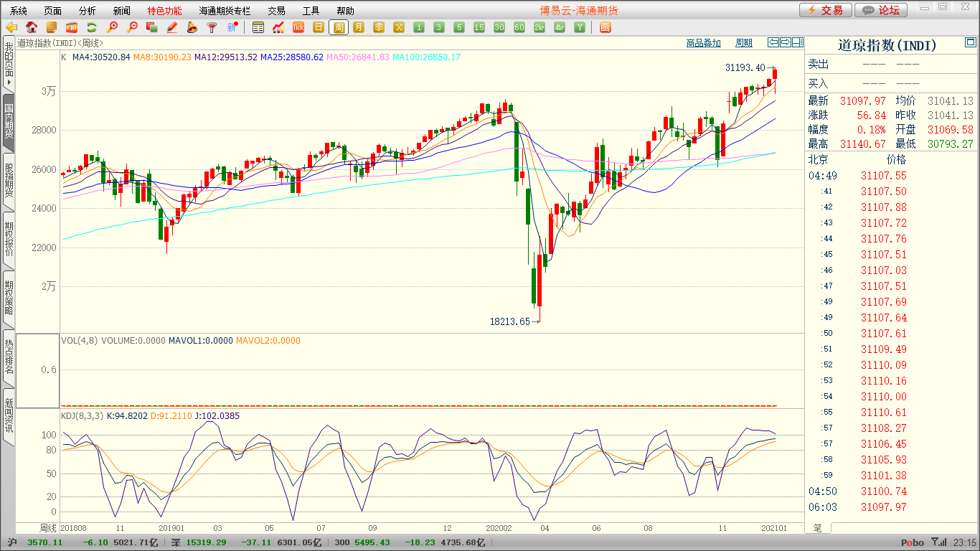Open the chart analysis icon
The image size is (980, 551).
point(278,27)
